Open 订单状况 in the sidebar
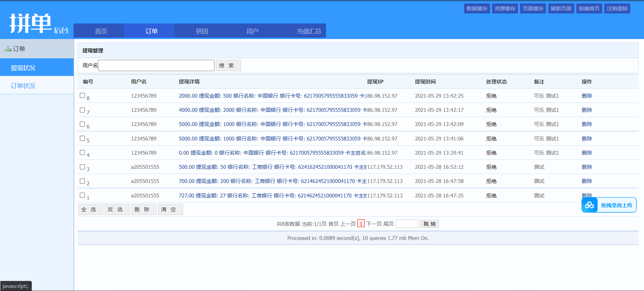644x291 pixels. 37,85
